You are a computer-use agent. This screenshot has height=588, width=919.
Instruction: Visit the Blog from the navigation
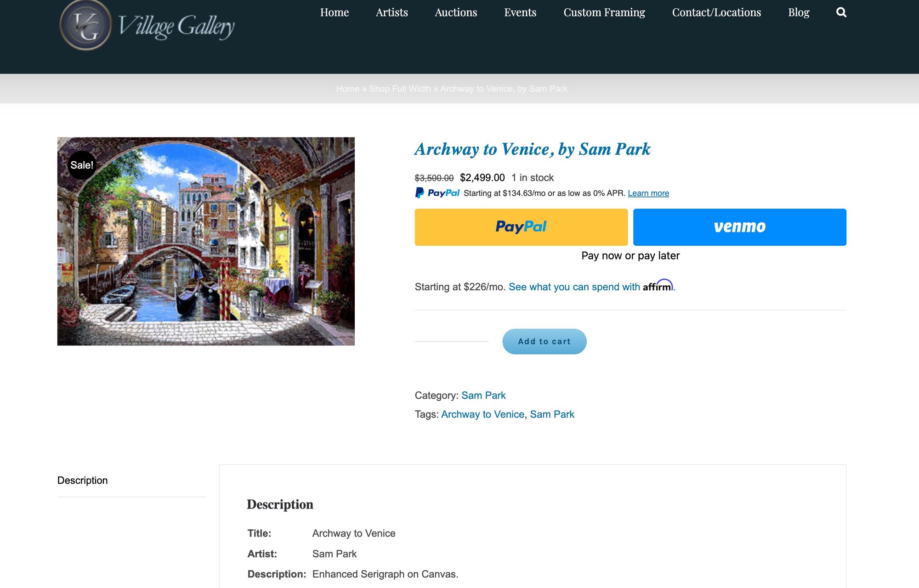[798, 12]
